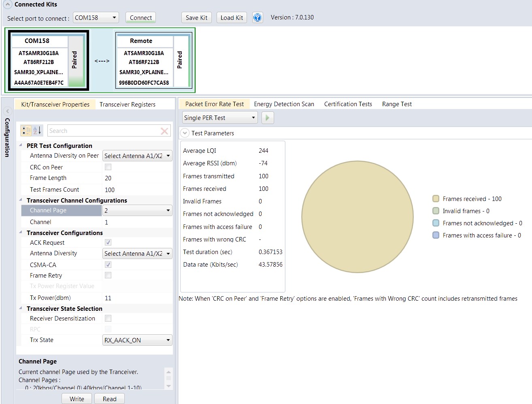Enable the Receiver Desensitization checkbox

108,318
